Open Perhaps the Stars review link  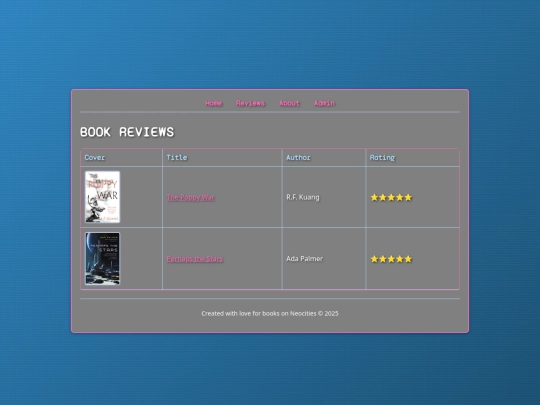[195, 259]
